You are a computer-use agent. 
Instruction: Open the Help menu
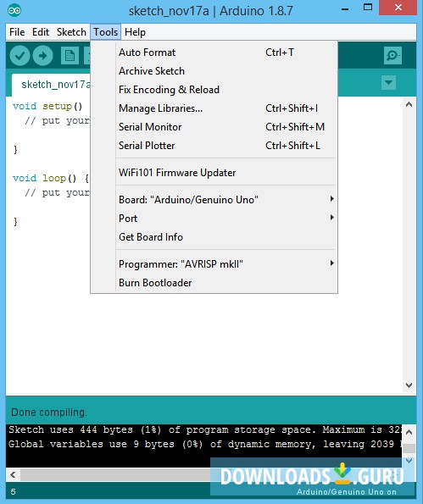tap(135, 32)
